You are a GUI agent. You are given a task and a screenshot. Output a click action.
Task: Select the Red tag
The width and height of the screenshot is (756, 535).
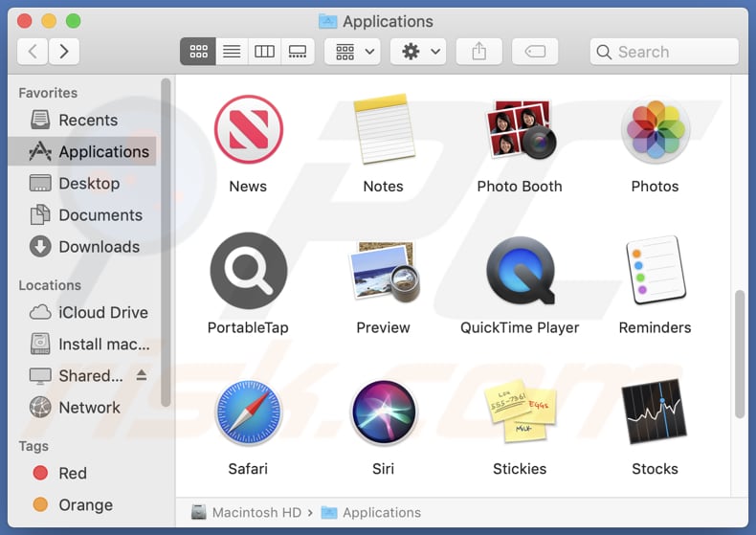[82, 473]
